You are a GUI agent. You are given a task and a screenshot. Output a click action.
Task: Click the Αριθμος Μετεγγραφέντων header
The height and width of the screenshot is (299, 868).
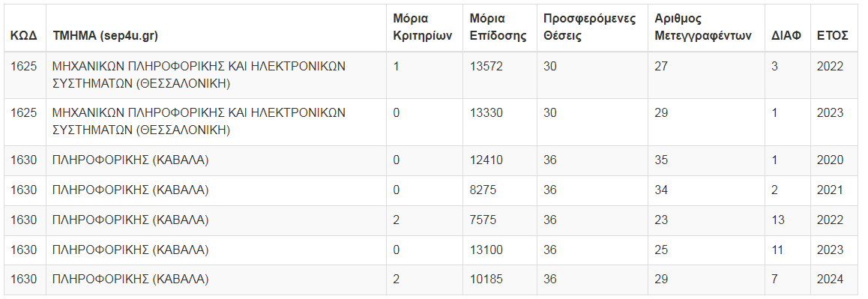click(703, 27)
